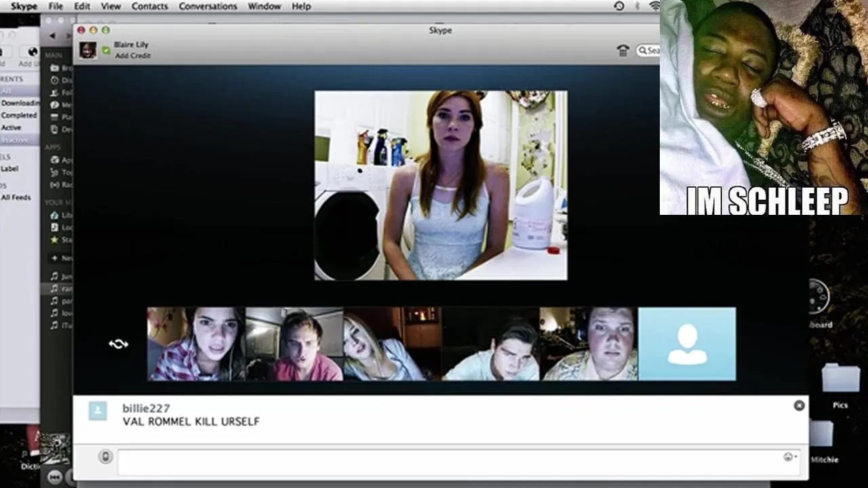Click the IM SCHLEEP meme image
This screenshot has height=488, width=868.
764,107
